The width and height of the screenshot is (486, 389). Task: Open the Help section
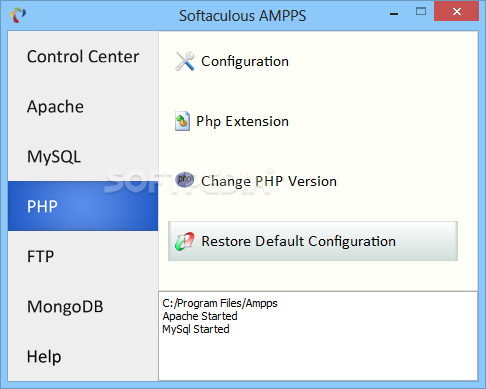pyautogui.click(x=83, y=356)
